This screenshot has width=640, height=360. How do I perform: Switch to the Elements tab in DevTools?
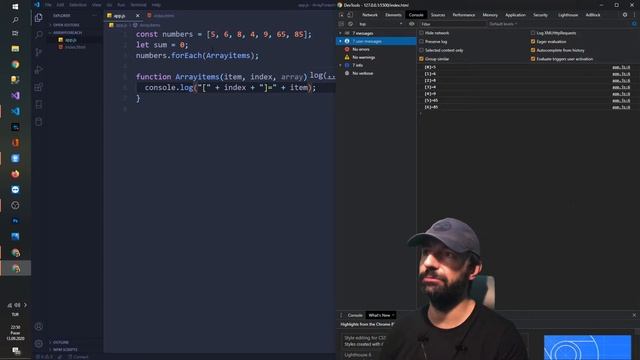[393, 15]
